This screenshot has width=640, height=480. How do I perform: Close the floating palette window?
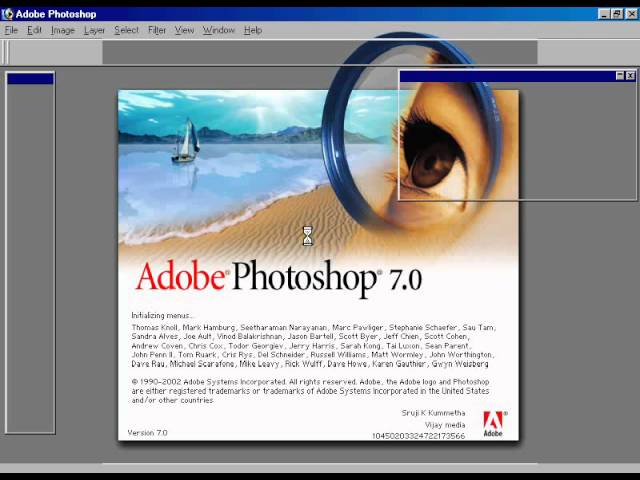(630, 76)
